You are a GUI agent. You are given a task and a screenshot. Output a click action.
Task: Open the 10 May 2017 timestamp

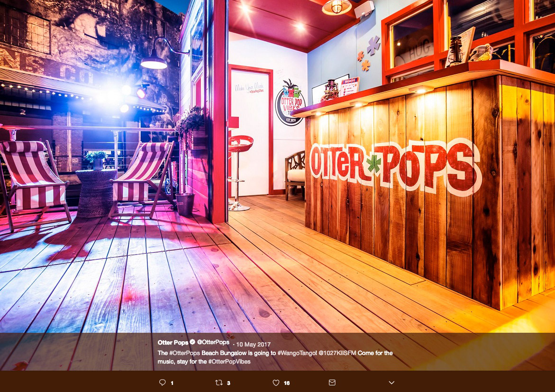point(254,344)
